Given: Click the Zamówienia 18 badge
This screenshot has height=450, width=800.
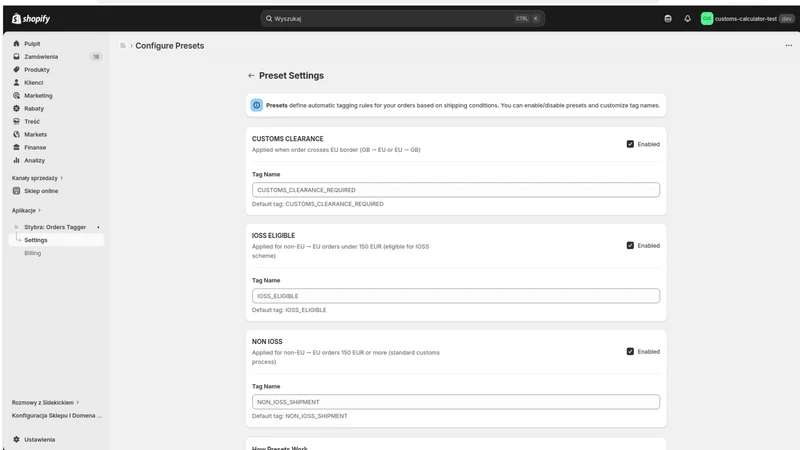Looking at the screenshot, I should point(96,57).
